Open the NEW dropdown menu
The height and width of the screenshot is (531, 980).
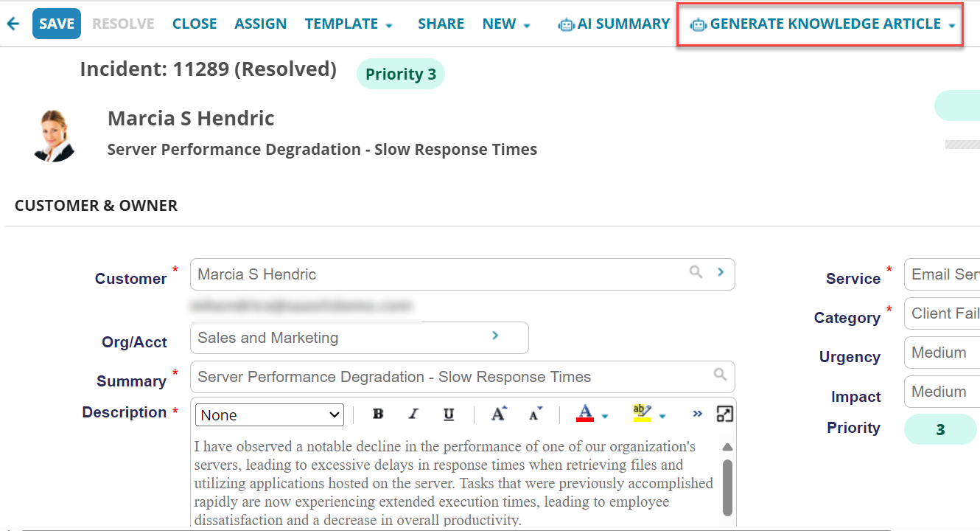click(x=505, y=23)
